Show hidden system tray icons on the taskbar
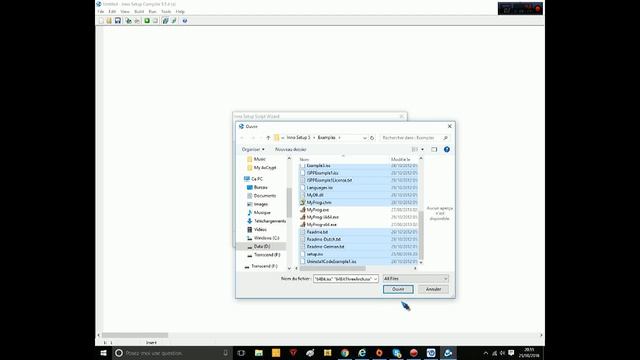The height and width of the screenshot is (360, 640). [x=485, y=353]
